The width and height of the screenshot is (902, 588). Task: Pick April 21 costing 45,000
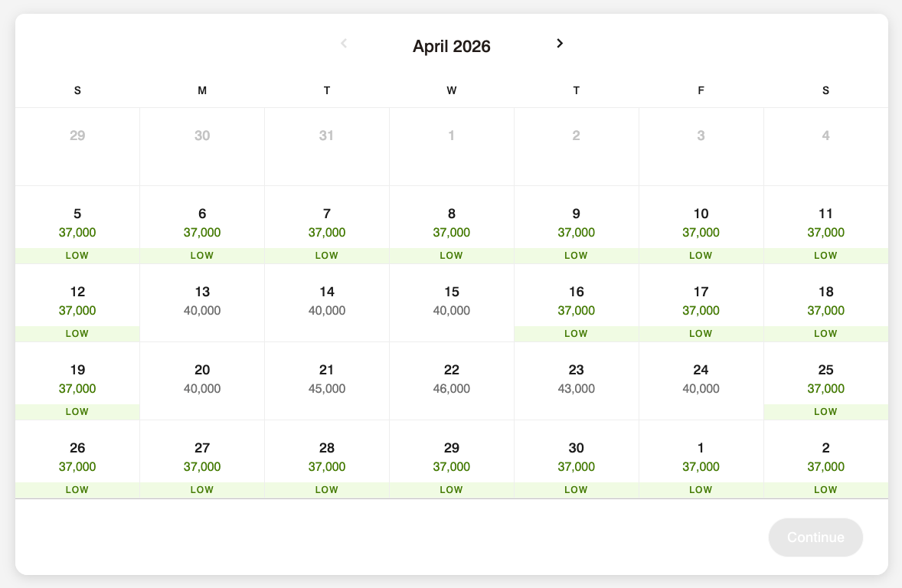(327, 380)
